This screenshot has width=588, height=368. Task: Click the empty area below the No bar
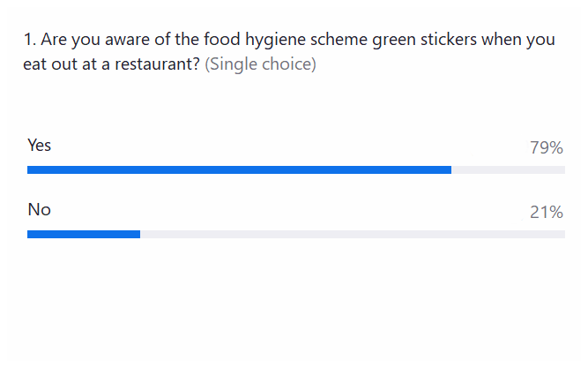click(x=294, y=300)
